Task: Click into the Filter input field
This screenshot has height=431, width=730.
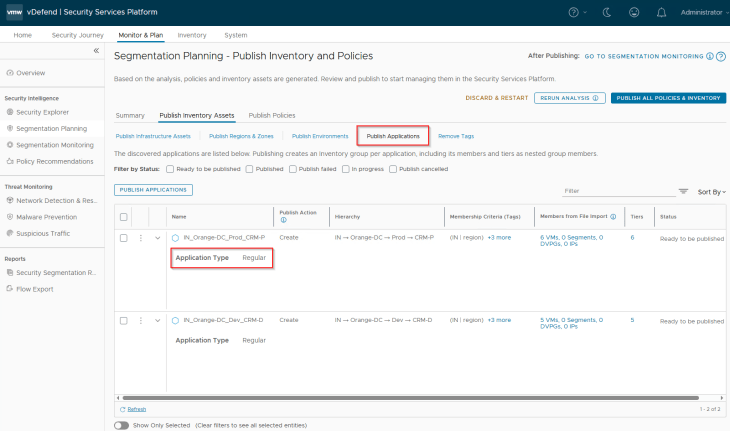Action: (617, 190)
